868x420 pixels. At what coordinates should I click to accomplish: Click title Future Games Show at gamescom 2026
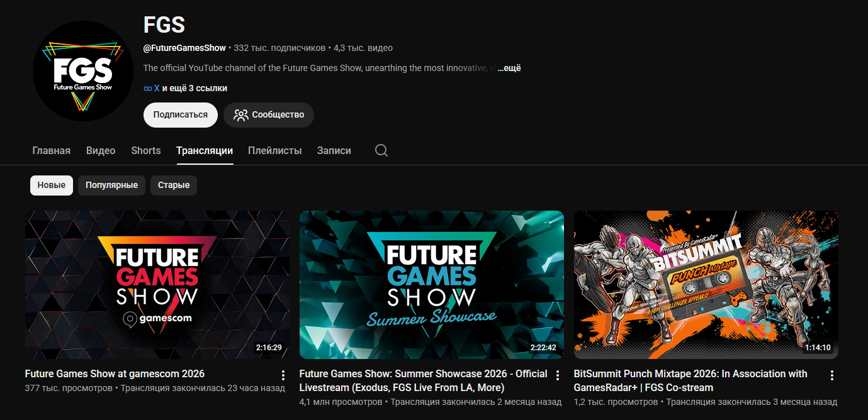[x=115, y=373]
